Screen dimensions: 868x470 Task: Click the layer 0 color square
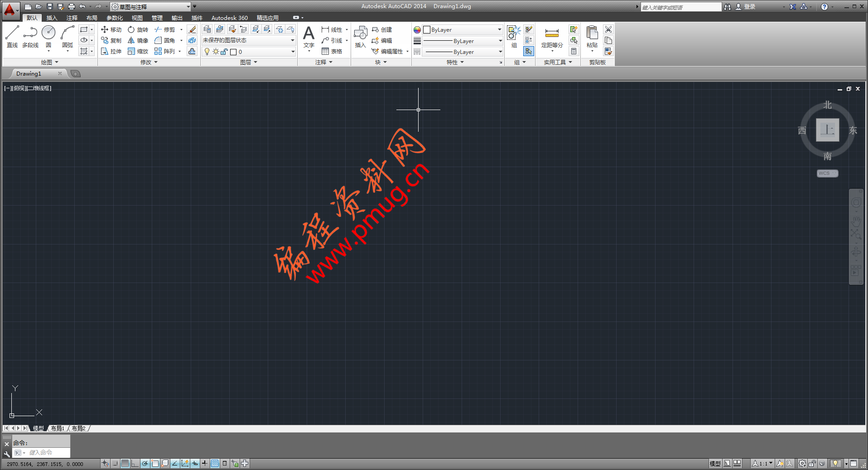click(233, 52)
